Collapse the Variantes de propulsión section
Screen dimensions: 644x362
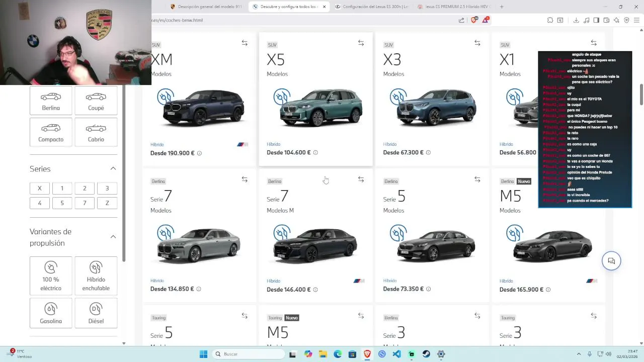pyautogui.click(x=113, y=237)
